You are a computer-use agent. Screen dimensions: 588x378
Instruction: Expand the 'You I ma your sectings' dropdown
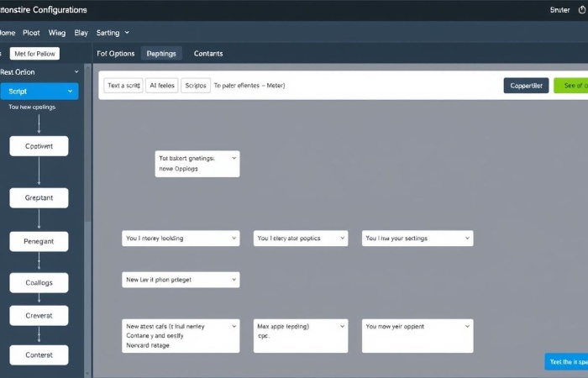tap(466, 239)
